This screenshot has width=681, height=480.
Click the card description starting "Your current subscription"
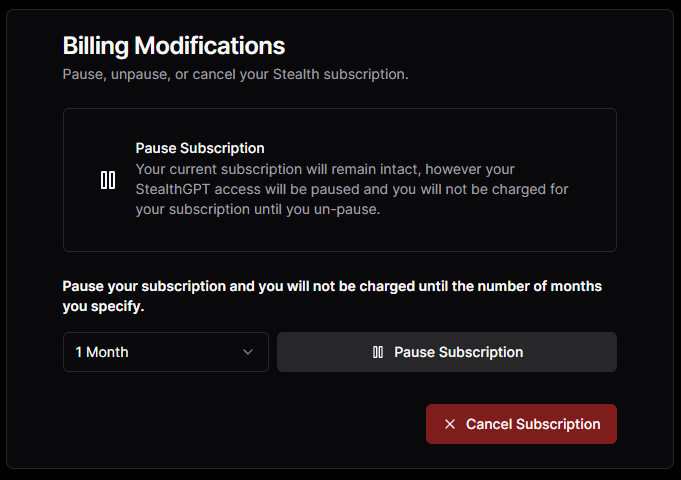pyautogui.click(x=325, y=169)
